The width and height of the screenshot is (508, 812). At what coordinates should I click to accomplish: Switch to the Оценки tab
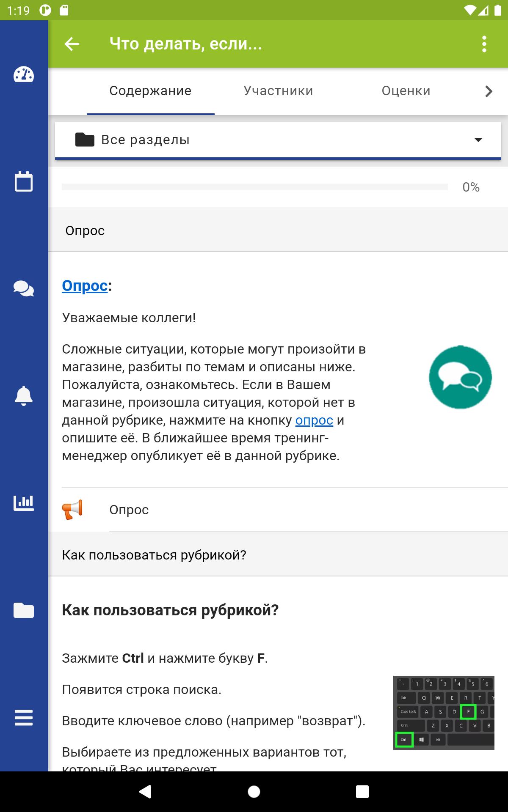pyautogui.click(x=406, y=91)
